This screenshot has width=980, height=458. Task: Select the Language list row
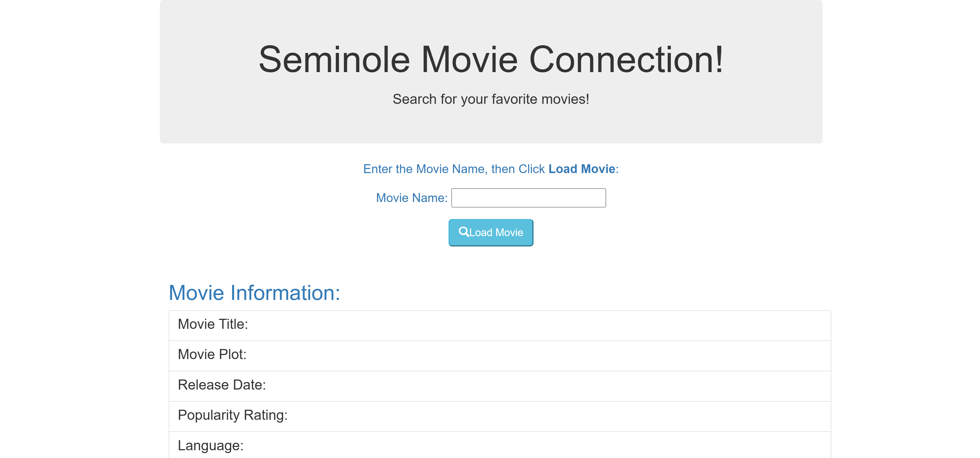point(499,445)
